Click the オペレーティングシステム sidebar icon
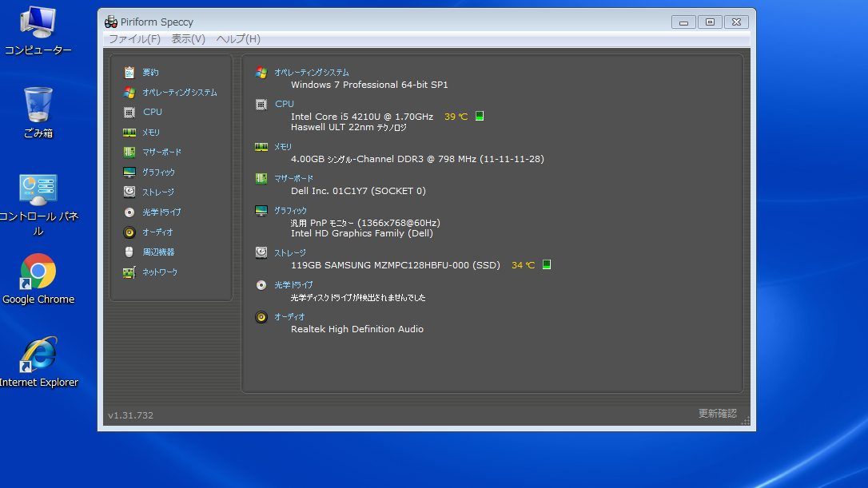The width and height of the screenshot is (868, 488). tap(129, 93)
